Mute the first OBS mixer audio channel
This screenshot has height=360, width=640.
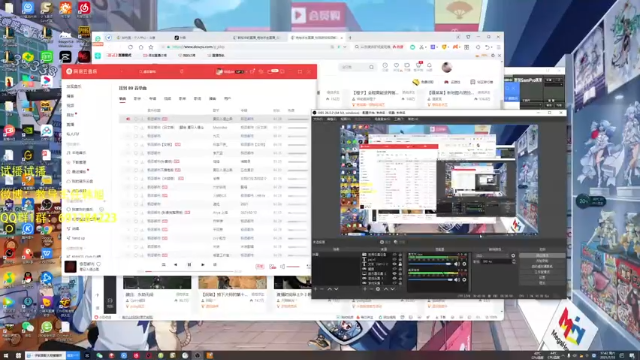click(456, 264)
